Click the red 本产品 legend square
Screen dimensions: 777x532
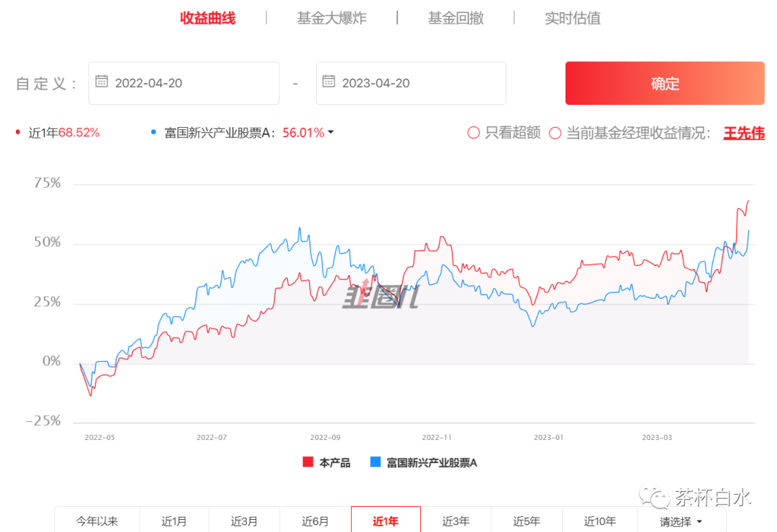[x=309, y=463]
